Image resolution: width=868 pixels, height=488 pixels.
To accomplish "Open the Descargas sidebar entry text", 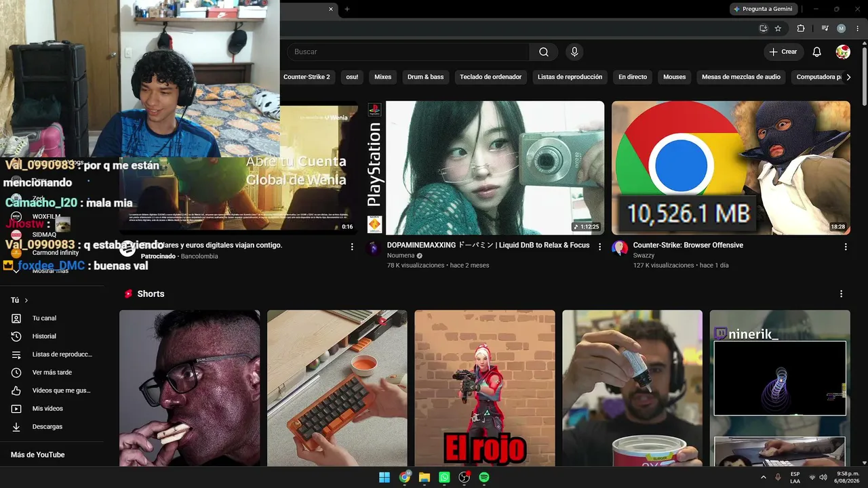I will (47, 427).
